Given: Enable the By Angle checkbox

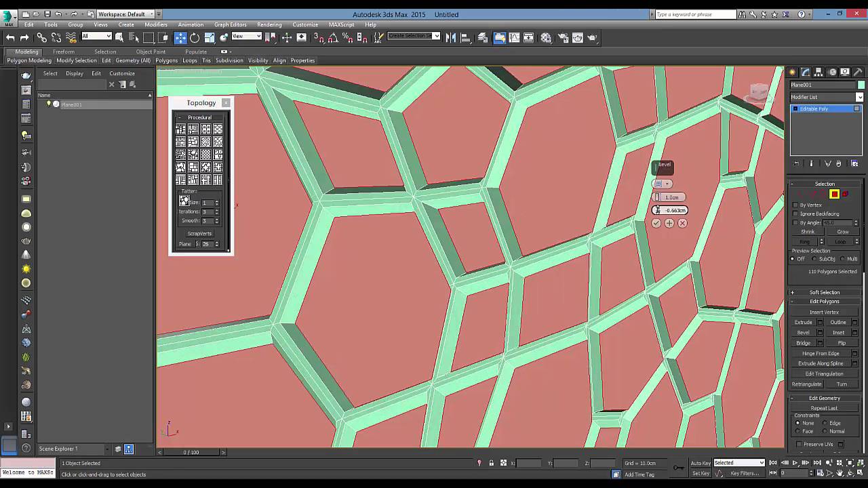Looking at the screenshot, I should [x=795, y=222].
